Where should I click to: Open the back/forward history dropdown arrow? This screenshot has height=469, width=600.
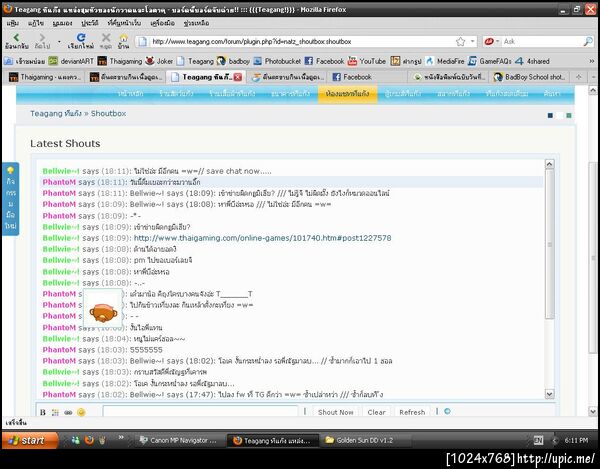(59, 41)
